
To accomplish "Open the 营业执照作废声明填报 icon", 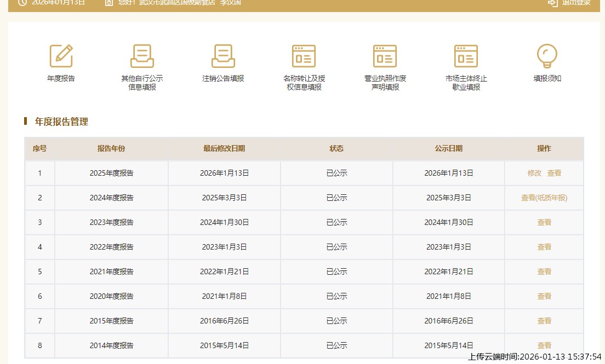I will (385, 56).
